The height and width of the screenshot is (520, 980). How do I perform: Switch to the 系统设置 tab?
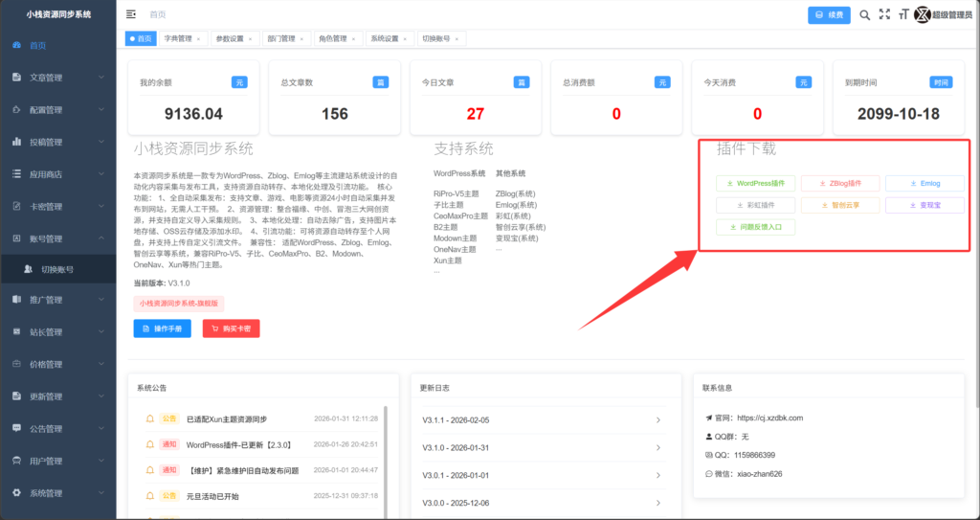[389, 39]
